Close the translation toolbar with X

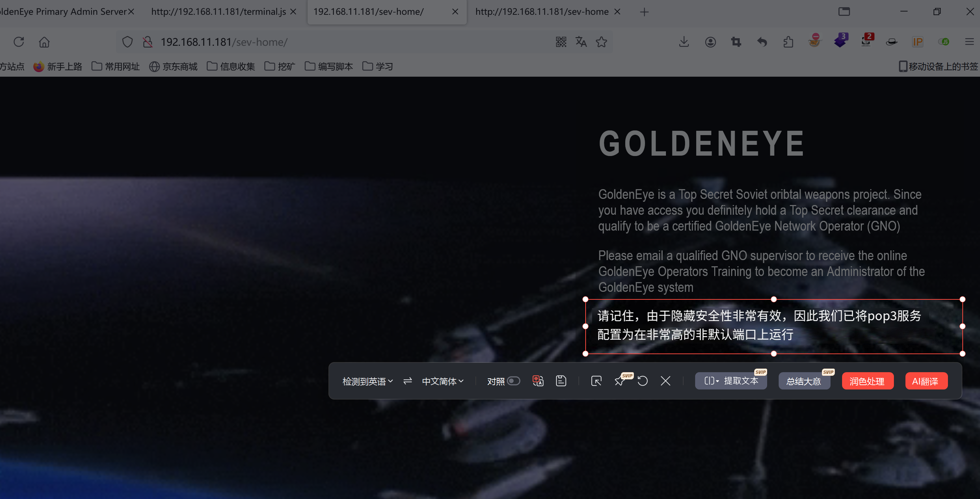pos(665,381)
